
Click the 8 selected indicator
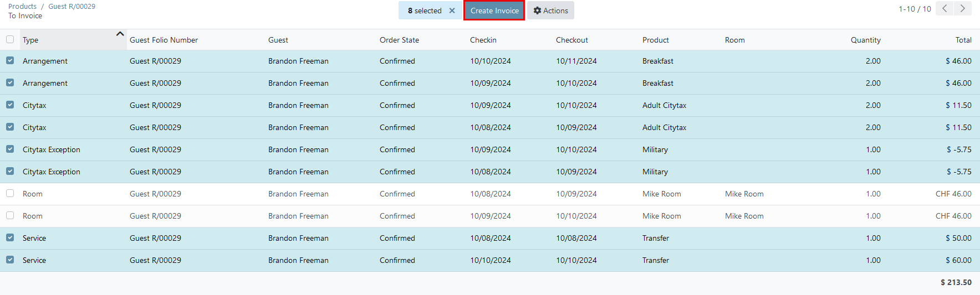coord(425,11)
